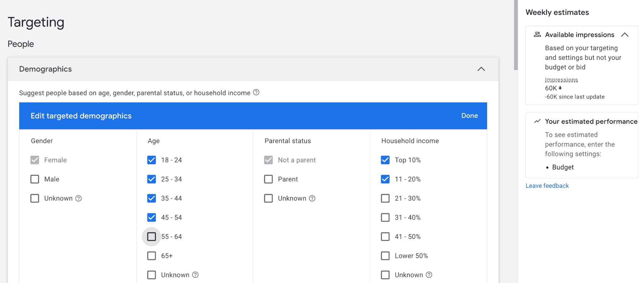Screen dimensions: 644x283
Task: Click help icon beside Parental status Unknown
Action: point(312,198)
